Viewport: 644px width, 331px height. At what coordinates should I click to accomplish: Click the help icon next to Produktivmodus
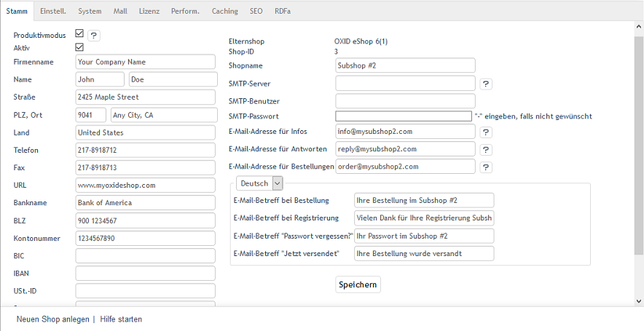[x=94, y=35]
